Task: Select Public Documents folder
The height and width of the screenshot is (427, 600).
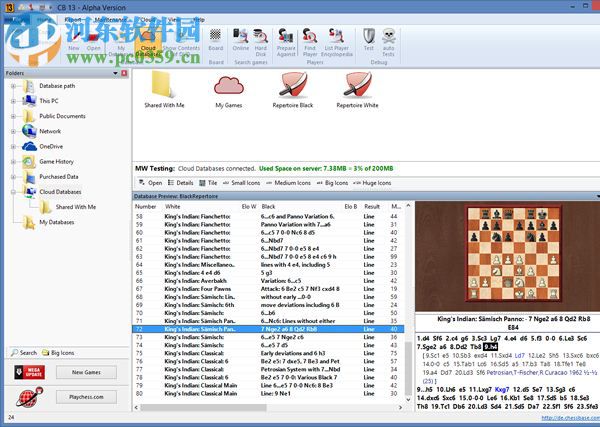Action: [x=62, y=116]
